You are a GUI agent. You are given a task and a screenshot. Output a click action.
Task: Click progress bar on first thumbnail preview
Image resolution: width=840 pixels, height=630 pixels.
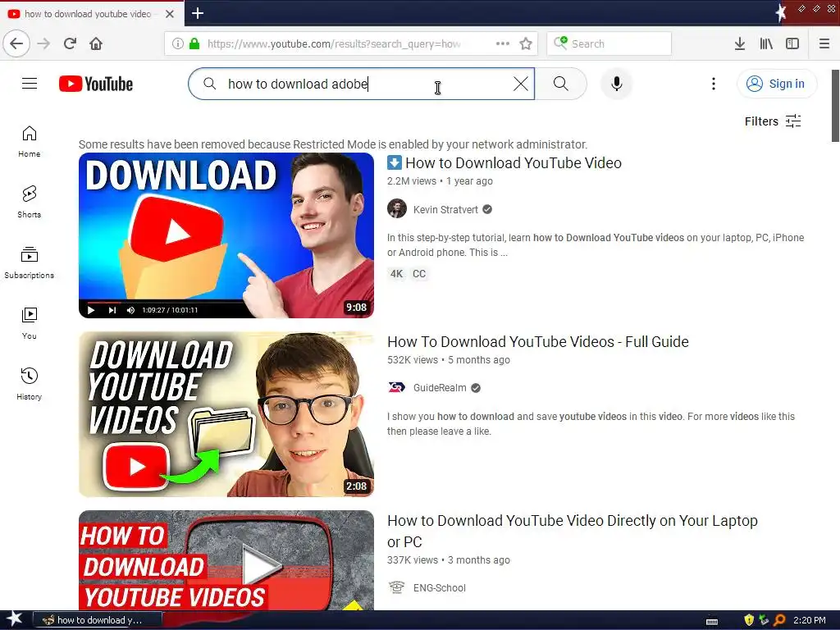point(163,302)
